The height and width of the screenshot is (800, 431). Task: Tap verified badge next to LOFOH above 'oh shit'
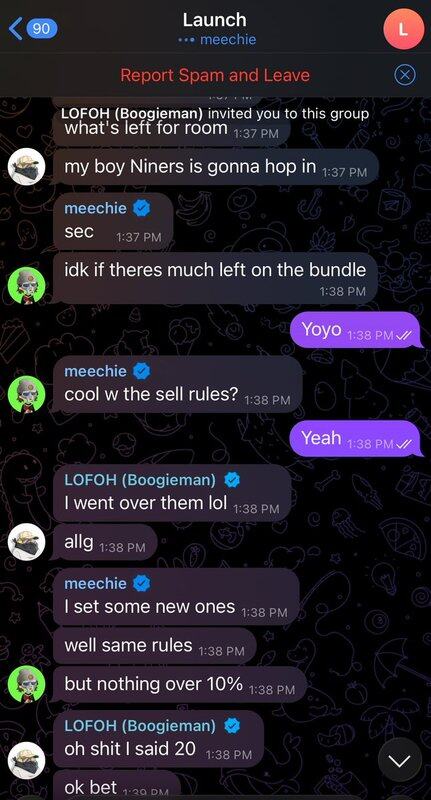pyautogui.click(x=232, y=726)
